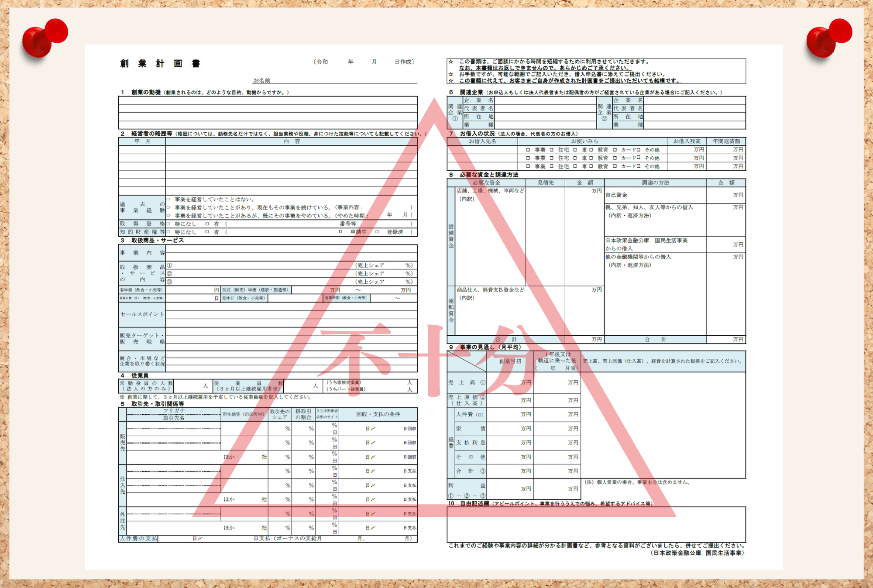Tick '住宅' box in second borrowing row
Screen dimensions: 873x588
pyautogui.click(x=552, y=158)
